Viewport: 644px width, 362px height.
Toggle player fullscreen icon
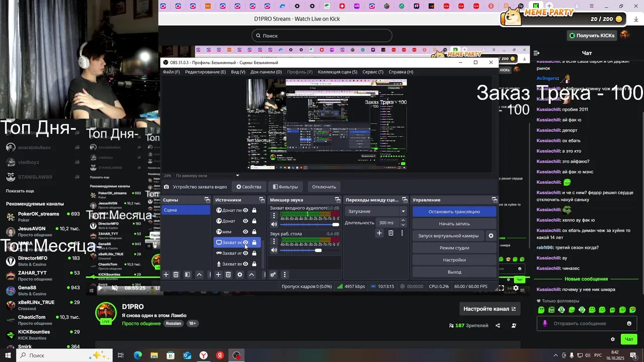(x=501, y=288)
